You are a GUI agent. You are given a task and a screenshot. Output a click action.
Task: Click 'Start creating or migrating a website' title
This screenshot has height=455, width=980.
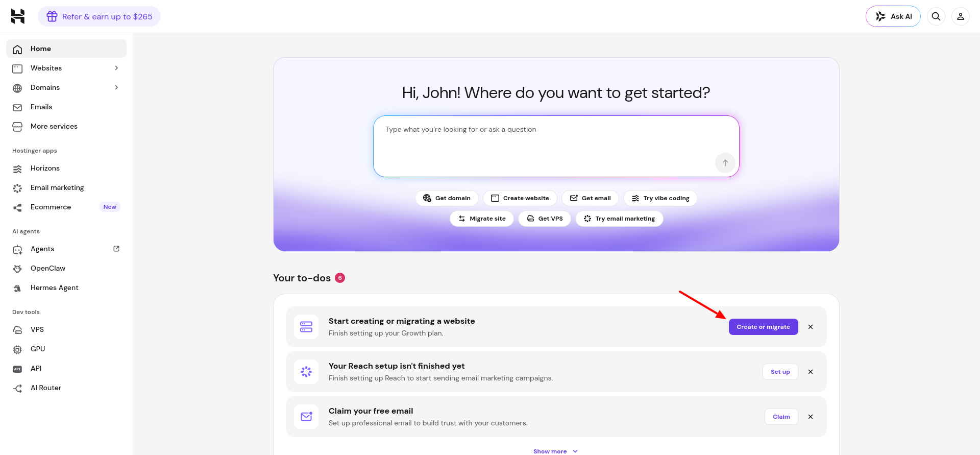pos(402,321)
